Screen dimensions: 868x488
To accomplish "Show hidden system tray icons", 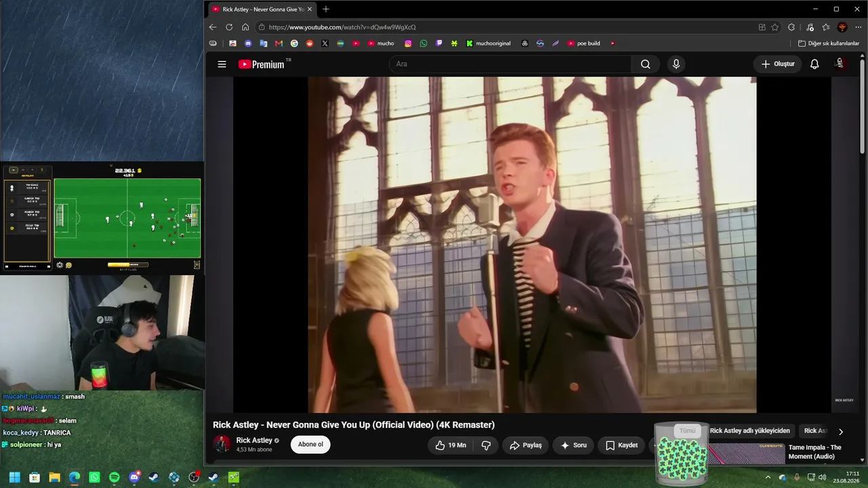I will click(768, 477).
